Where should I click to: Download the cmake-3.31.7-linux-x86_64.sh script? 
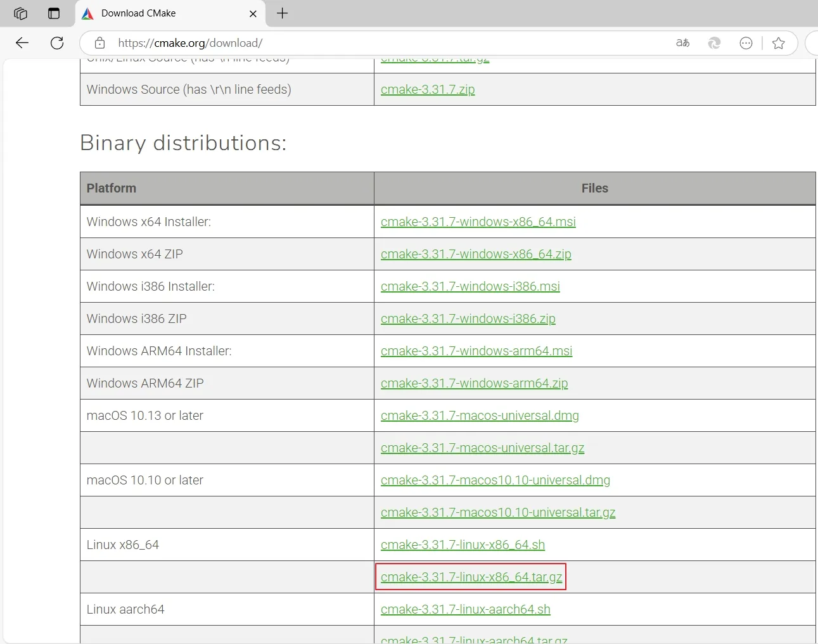pos(463,545)
